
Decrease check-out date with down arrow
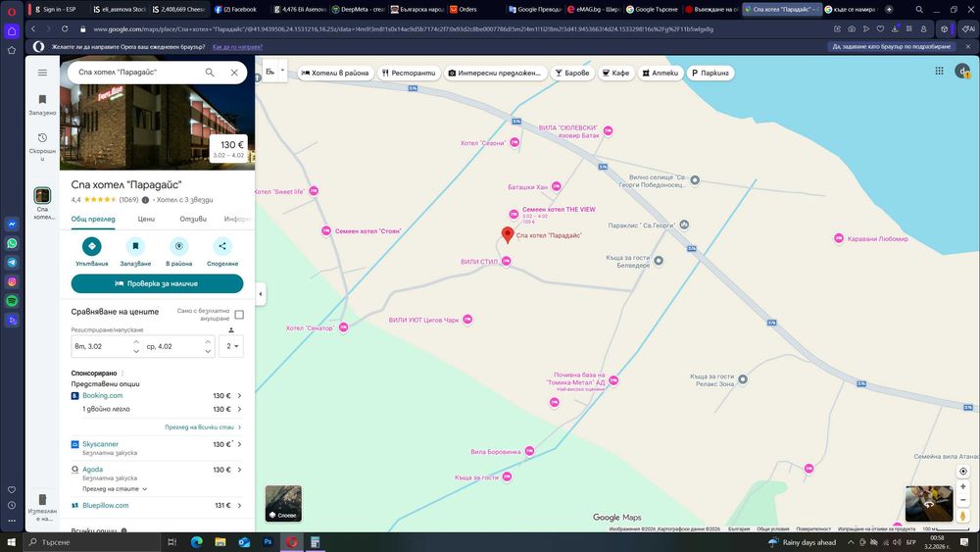click(x=208, y=351)
